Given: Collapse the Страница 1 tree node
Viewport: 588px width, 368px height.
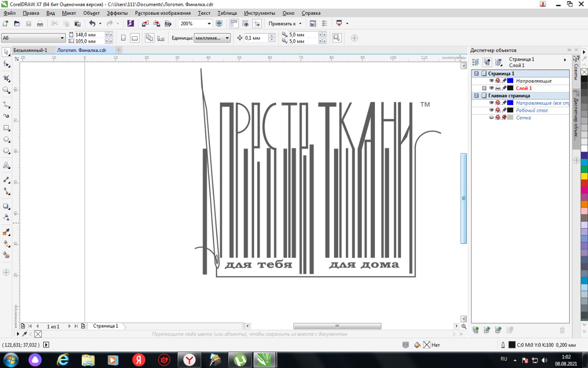Looking at the screenshot, I should coord(476,74).
